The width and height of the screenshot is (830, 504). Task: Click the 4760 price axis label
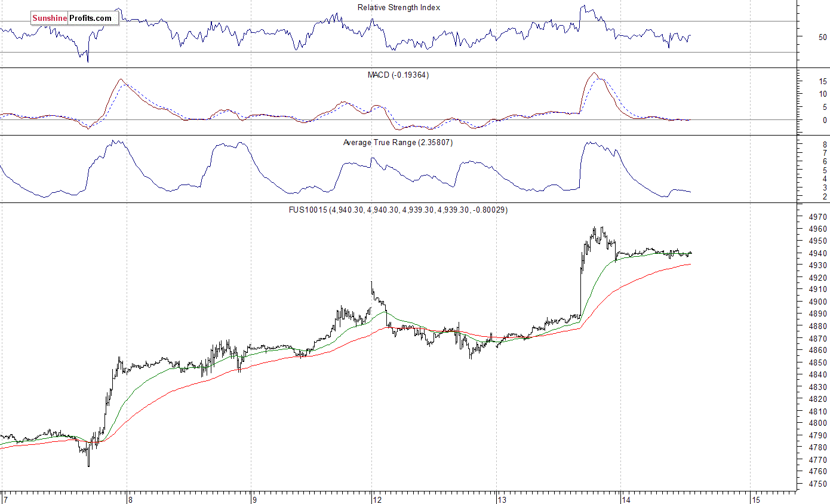[x=819, y=472]
